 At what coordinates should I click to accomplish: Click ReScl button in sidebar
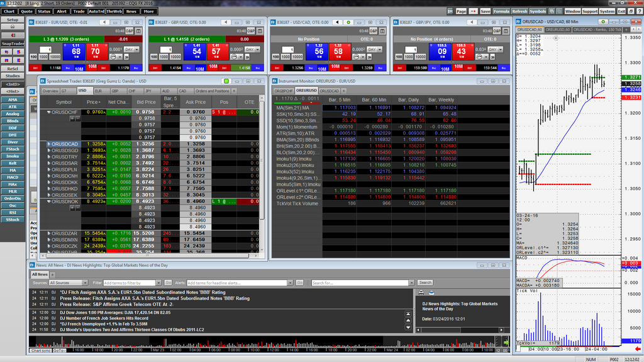point(13,69)
